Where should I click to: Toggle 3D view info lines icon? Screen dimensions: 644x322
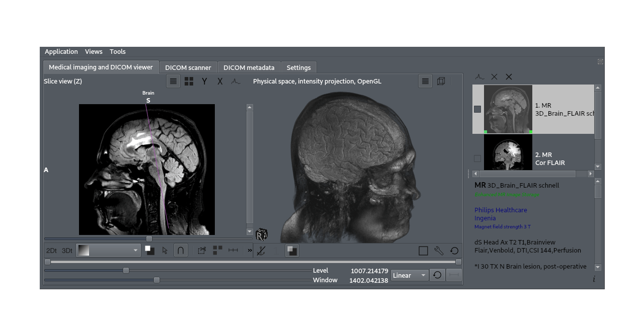(425, 81)
